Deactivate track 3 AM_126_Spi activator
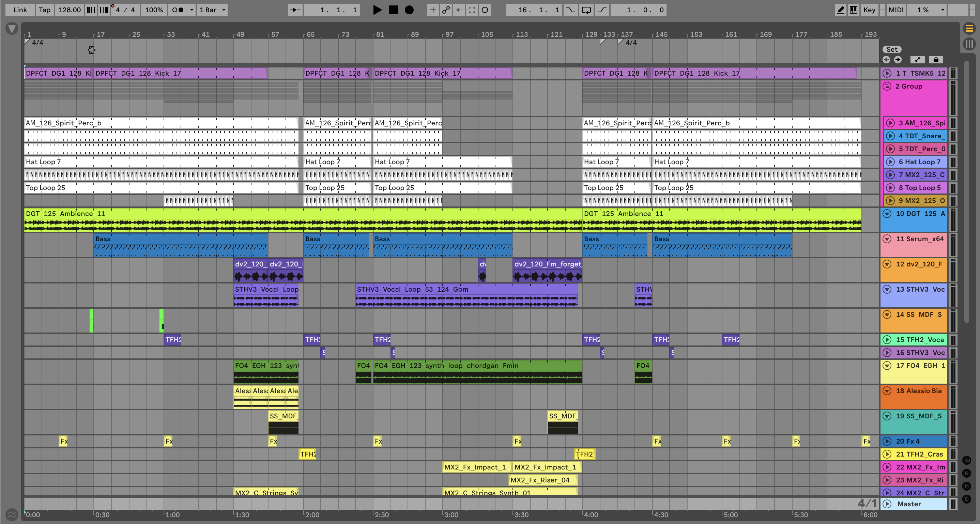 click(890, 123)
